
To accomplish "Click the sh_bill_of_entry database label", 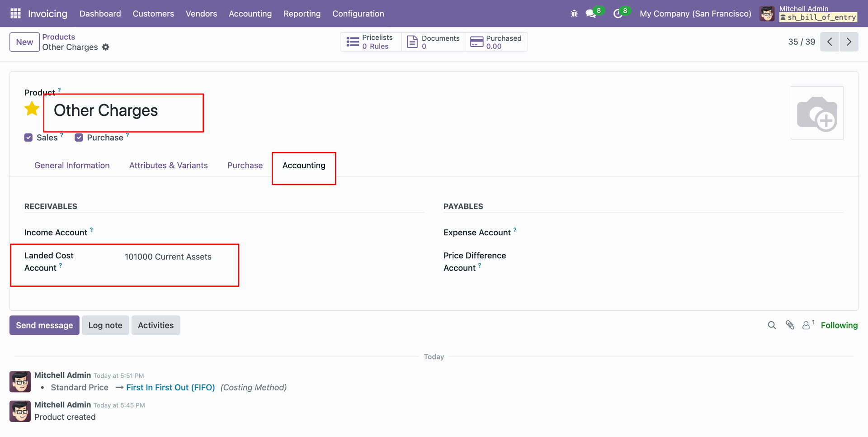I will tap(818, 18).
